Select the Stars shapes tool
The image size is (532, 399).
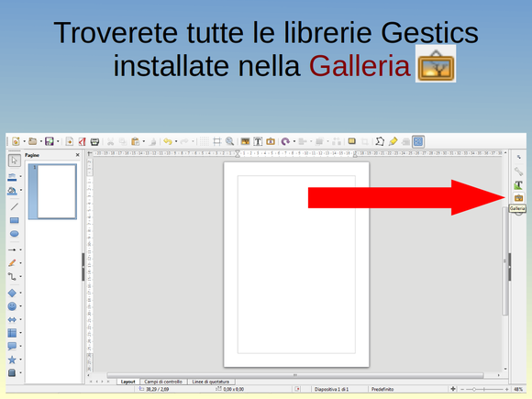point(12,360)
